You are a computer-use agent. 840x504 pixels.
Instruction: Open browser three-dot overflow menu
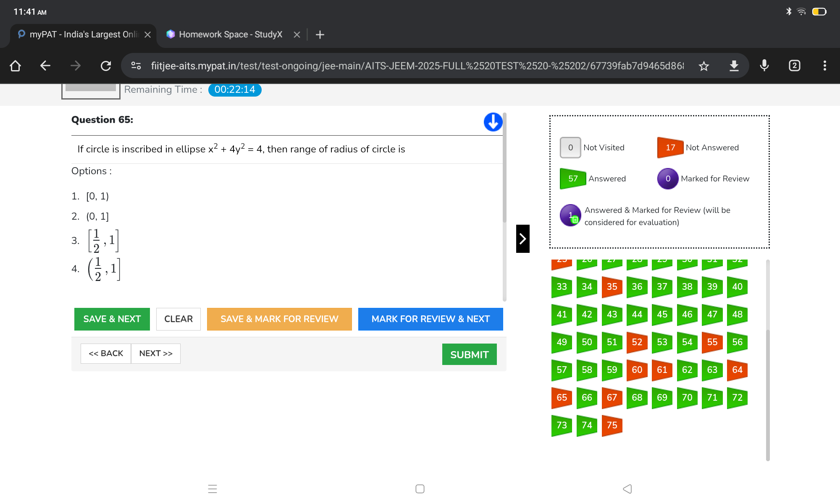tap(825, 66)
